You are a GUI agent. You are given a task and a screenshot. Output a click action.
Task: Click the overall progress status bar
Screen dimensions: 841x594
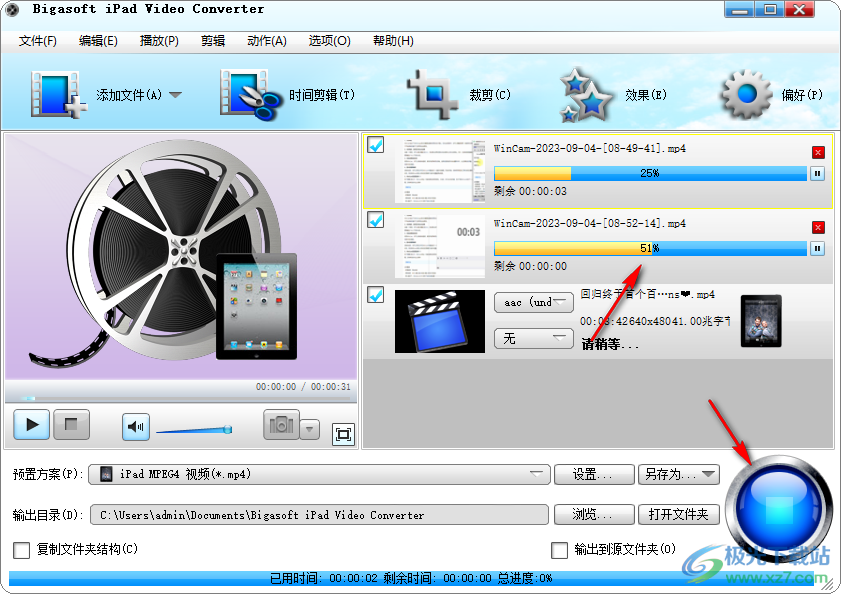pos(411,578)
